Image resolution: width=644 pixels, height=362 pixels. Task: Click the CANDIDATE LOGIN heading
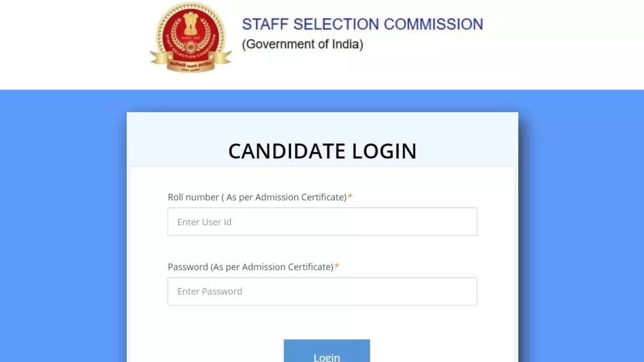322,151
